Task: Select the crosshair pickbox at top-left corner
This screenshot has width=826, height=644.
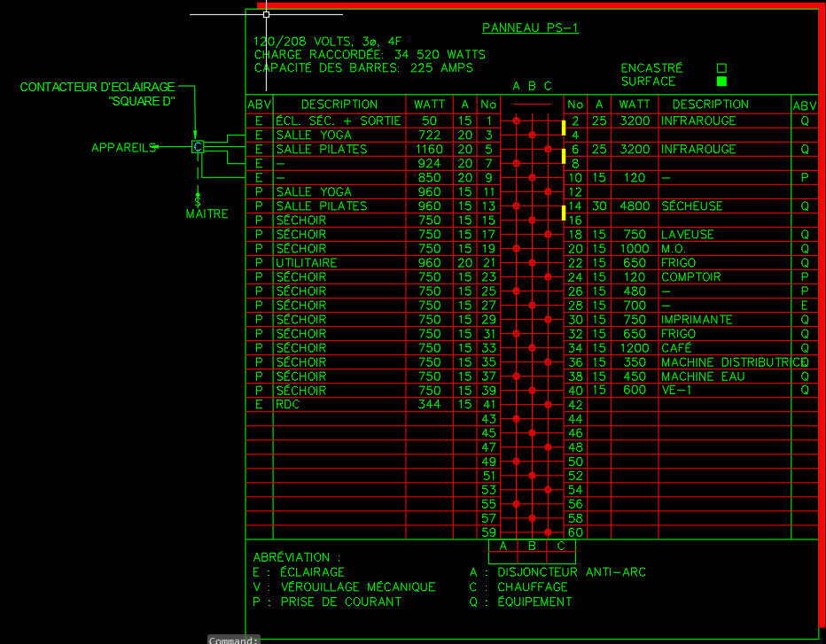Action: point(266,14)
